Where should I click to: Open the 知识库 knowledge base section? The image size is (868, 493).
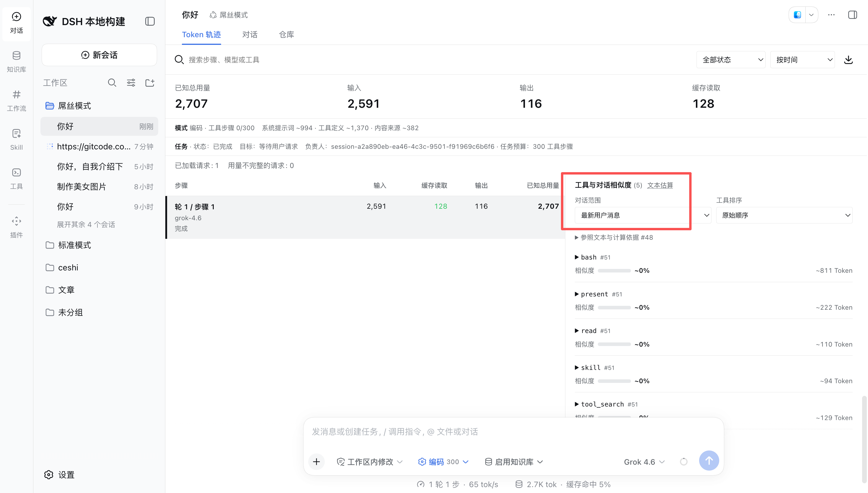tap(16, 62)
